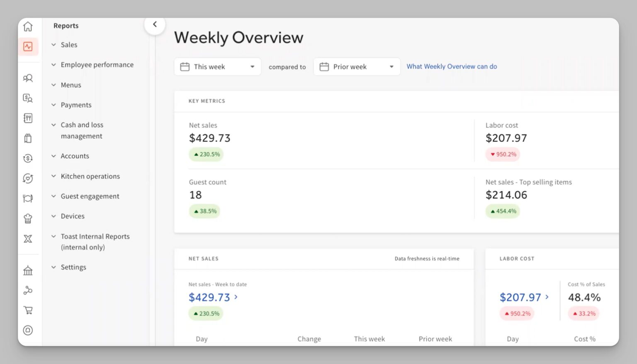
Task: Click the bank building icon
Action: tap(28, 271)
